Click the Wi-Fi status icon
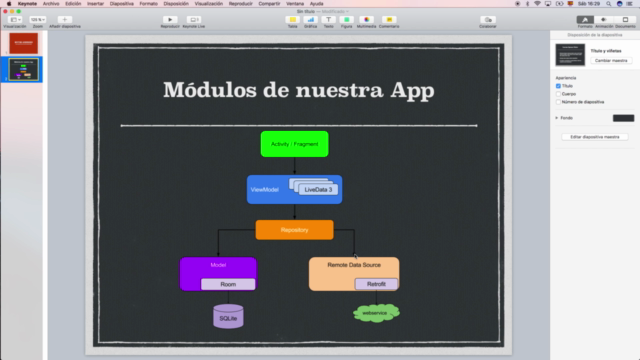This screenshot has width=640, height=360. (537, 4)
